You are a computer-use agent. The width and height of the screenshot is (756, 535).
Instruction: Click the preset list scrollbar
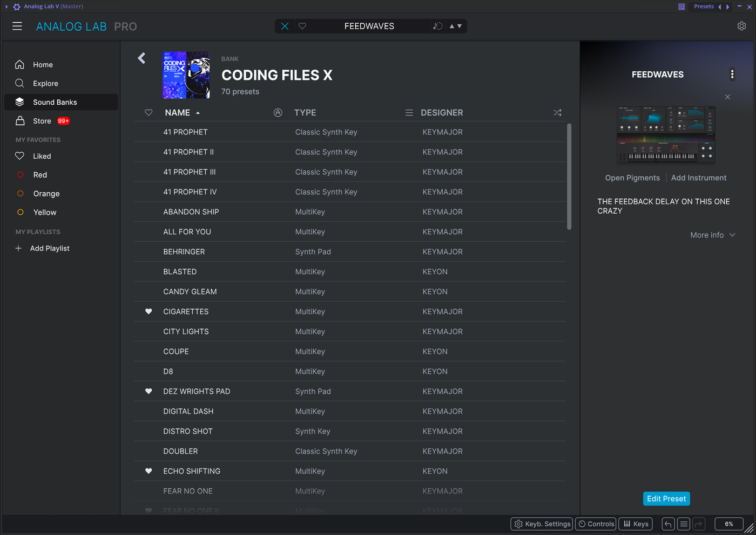(x=569, y=177)
